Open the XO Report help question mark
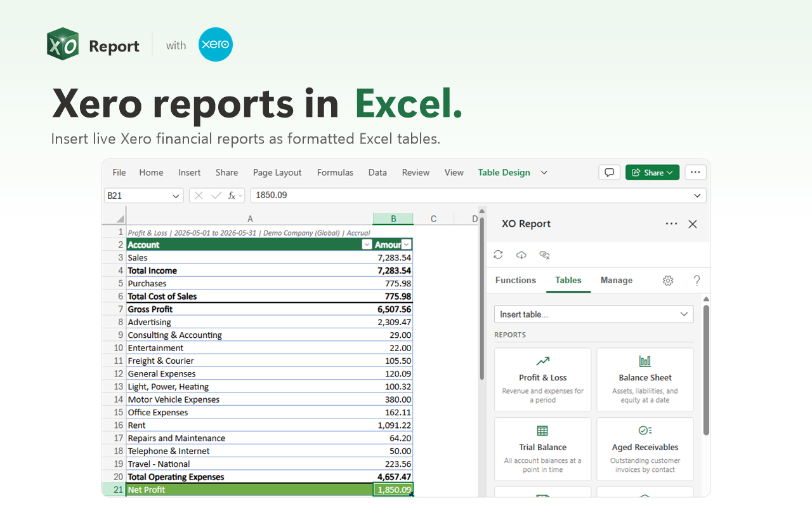The image size is (812, 508). [697, 280]
